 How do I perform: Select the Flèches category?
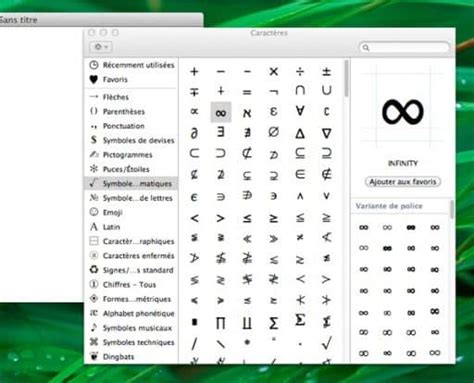(x=132, y=97)
